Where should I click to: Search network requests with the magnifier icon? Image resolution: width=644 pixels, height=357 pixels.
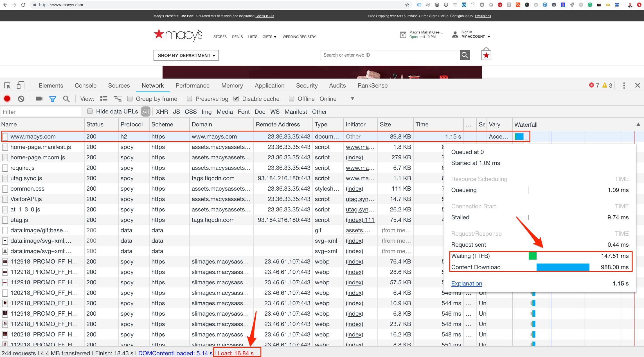tap(66, 99)
